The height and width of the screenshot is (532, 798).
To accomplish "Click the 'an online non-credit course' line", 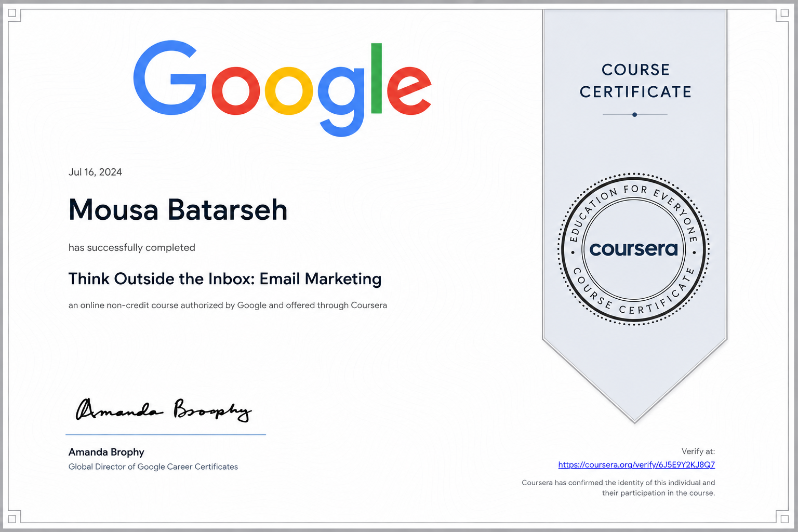I will point(228,305).
